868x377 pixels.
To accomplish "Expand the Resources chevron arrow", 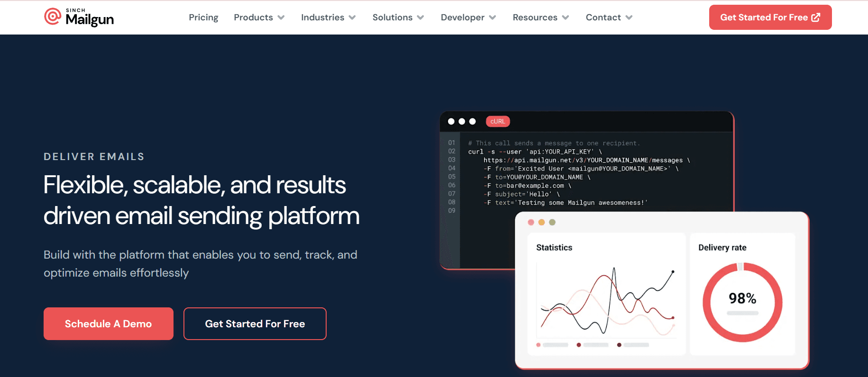I will coord(566,18).
